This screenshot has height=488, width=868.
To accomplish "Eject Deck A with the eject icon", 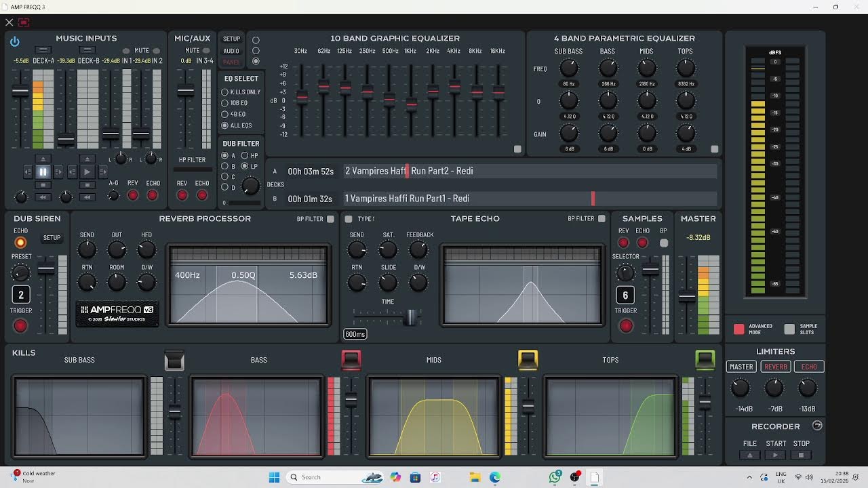I will pyautogui.click(x=43, y=159).
